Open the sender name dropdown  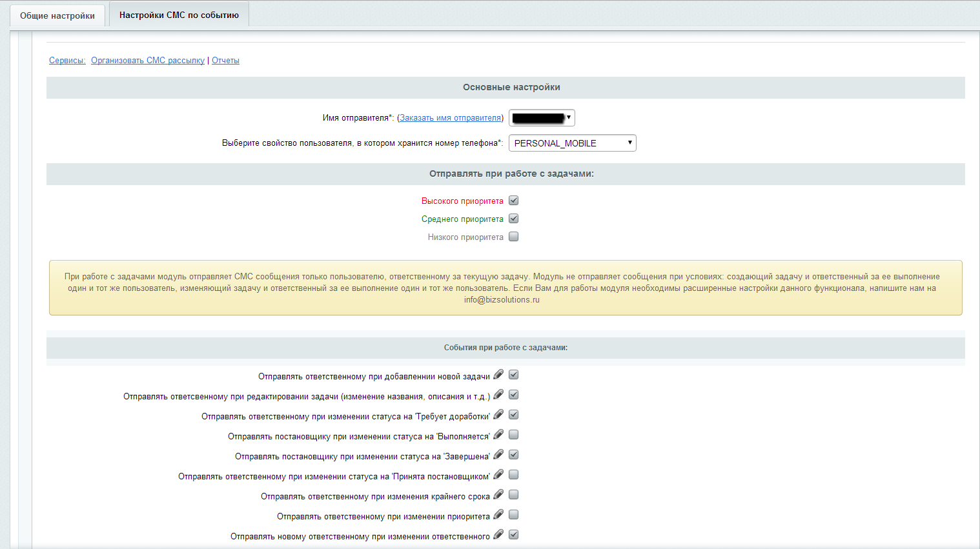click(542, 118)
